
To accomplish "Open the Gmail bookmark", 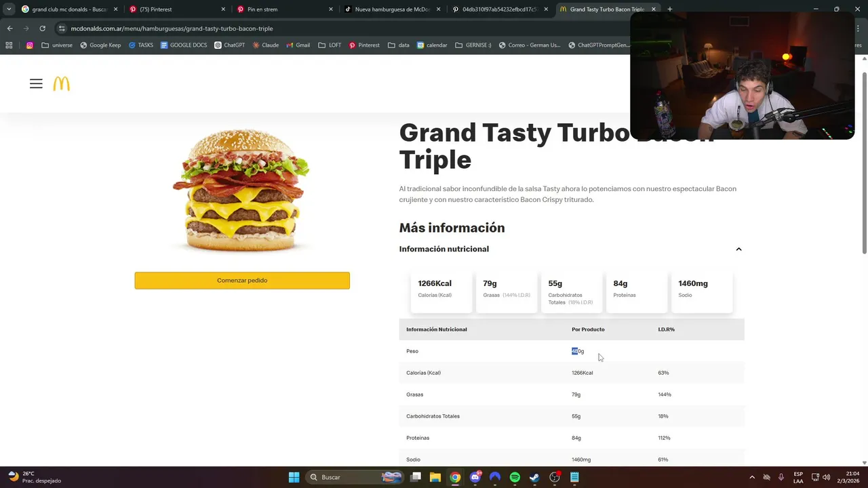I will point(298,45).
